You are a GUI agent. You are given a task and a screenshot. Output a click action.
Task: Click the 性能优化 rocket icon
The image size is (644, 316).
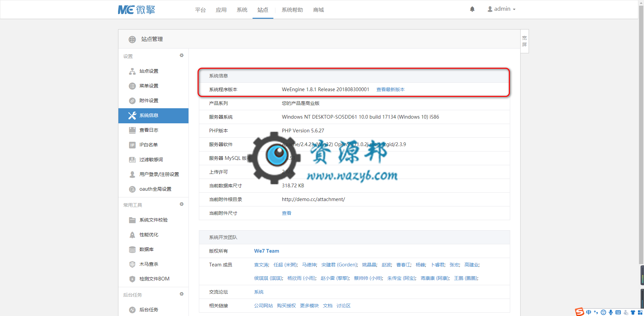(x=132, y=235)
